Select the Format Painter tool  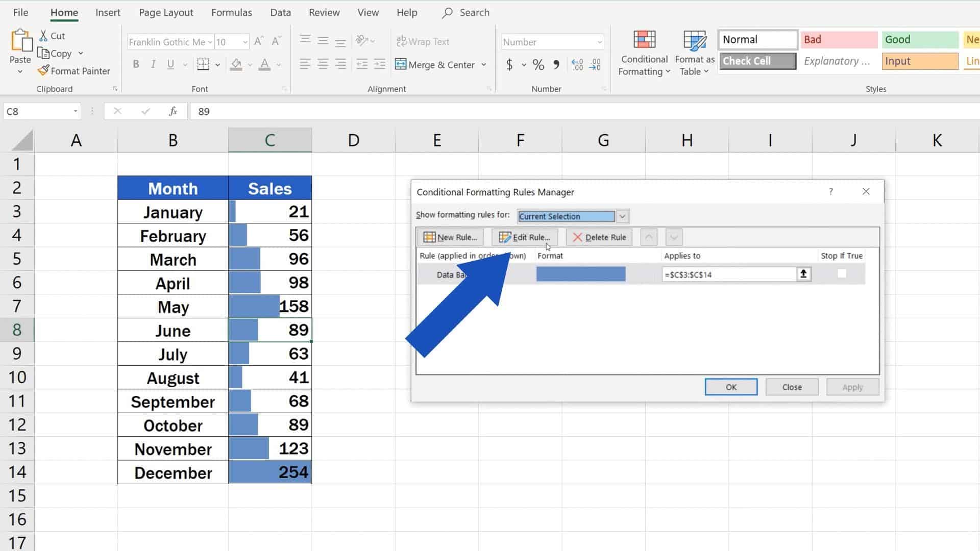point(73,70)
